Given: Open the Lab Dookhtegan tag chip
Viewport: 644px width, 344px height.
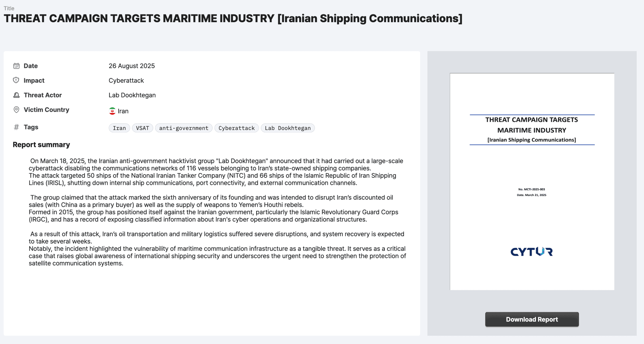Looking at the screenshot, I should pyautogui.click(x=288, y=128).
